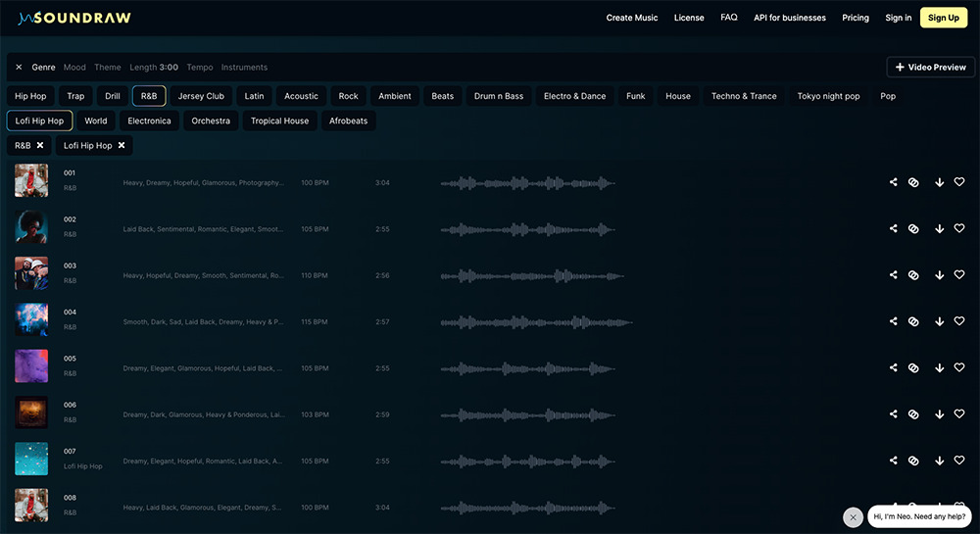Download track 002
This screenshot has height=534, width=980.
(939, 229)
